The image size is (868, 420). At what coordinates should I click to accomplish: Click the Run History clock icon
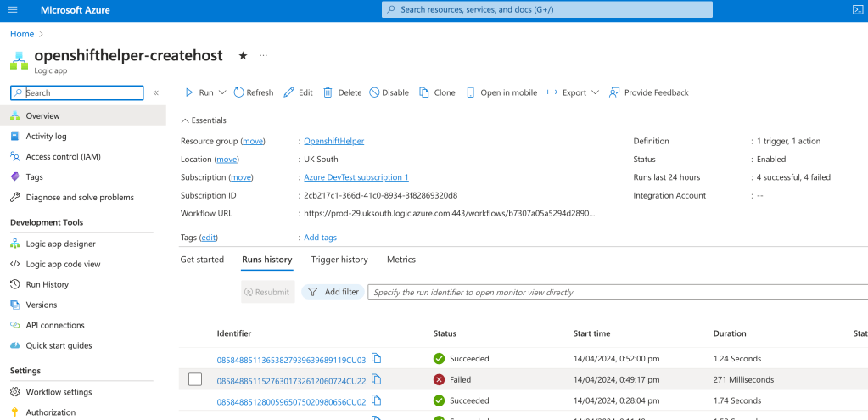pos(15,284)
